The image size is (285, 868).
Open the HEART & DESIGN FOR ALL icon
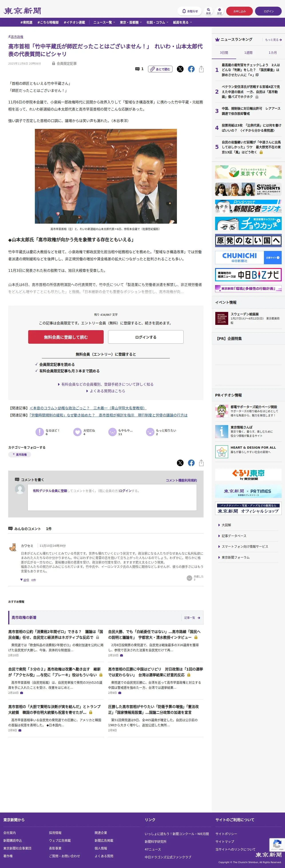(x=222, y=452)
